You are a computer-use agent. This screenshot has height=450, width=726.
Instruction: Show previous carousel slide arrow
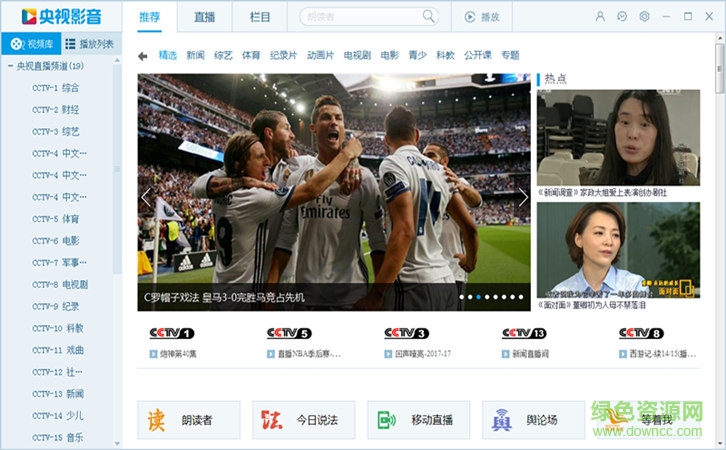(147, 197)
